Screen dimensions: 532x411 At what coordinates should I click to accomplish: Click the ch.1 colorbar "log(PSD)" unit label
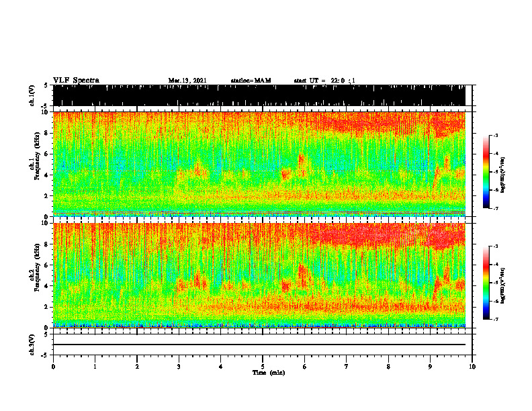pyautogui.click(x=503, y=175)
